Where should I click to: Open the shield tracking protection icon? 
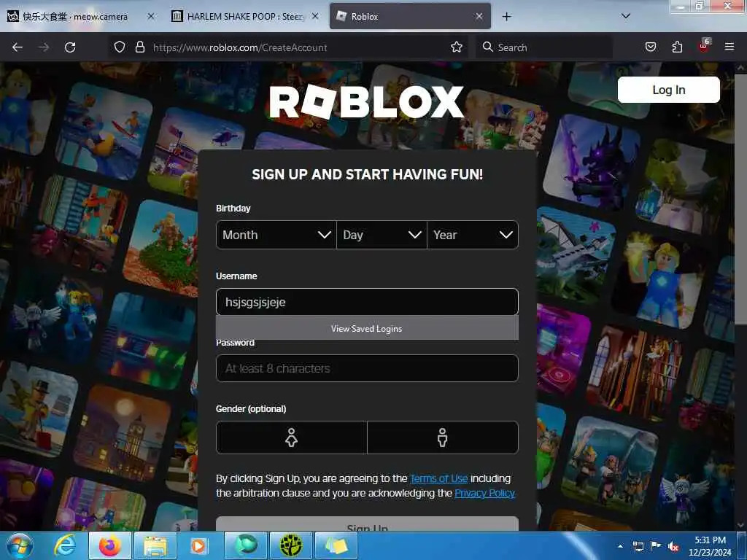(x=120, y=47)
